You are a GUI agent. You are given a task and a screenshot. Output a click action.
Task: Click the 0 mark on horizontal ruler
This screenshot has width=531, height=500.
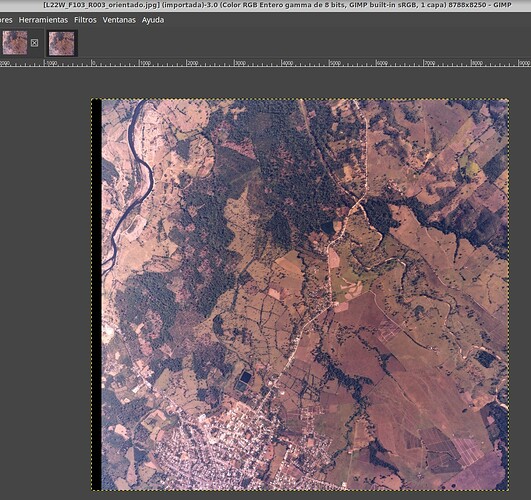pos(93,63)
